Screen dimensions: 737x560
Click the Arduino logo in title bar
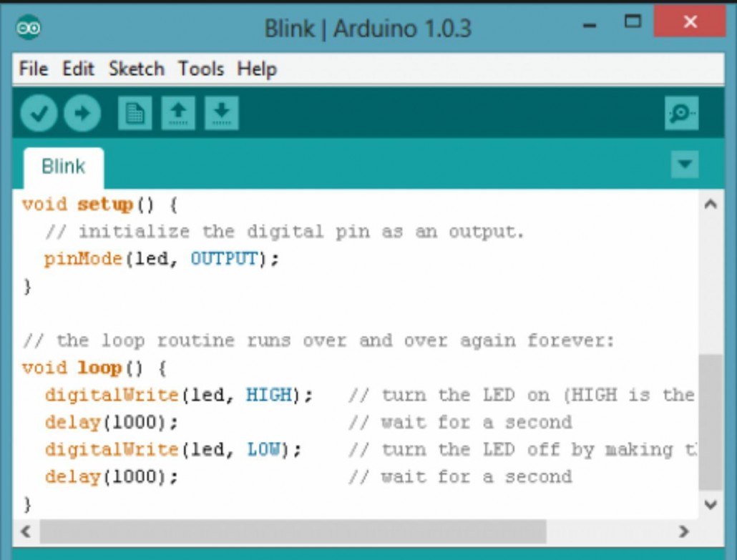[x=29, y=27]
